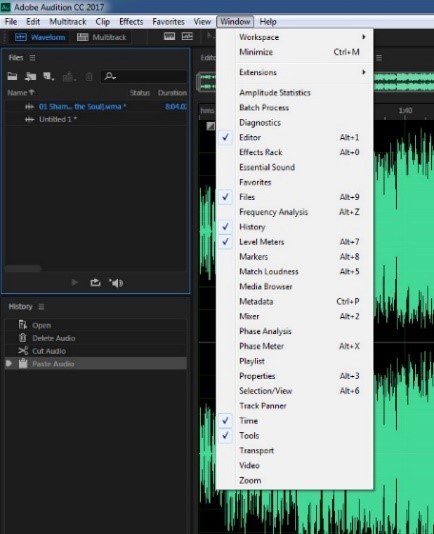Open the Favorites menu in menu bar
Screen dimensions: 434x534
click(168, 22)
